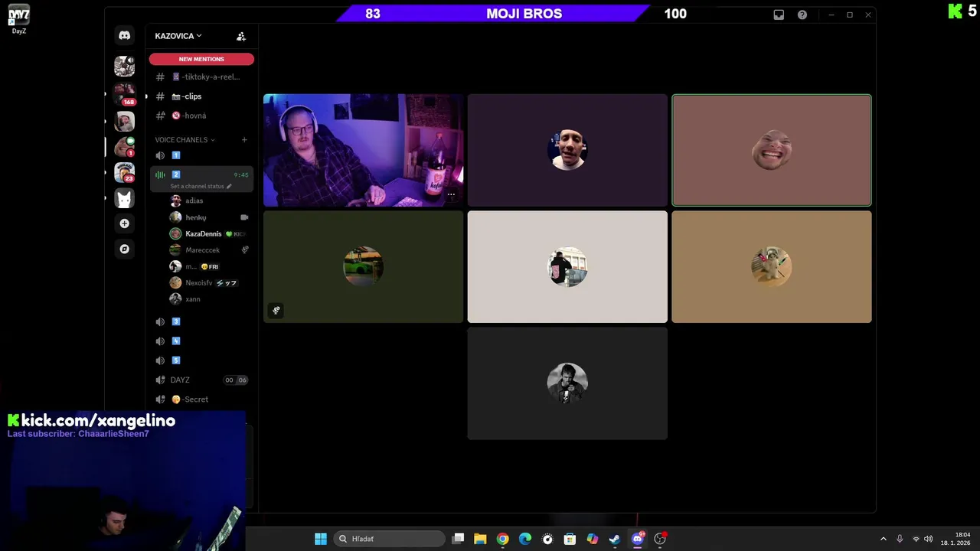Click the muted mic icon next to Marecccek
980x551 pixels.
click(x=245, y=249)
